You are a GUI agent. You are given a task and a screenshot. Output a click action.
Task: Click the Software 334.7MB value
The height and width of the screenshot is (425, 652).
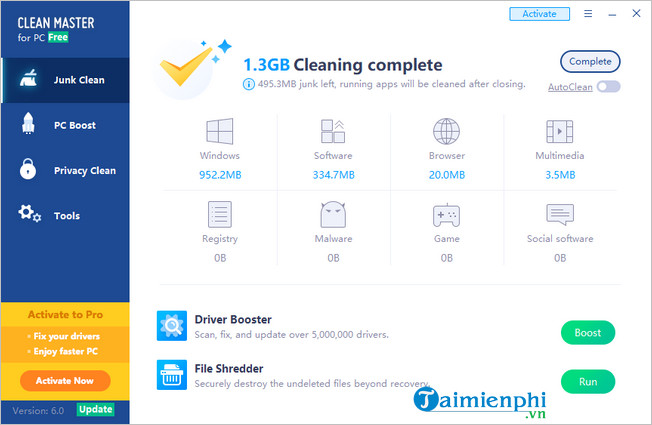333,175
